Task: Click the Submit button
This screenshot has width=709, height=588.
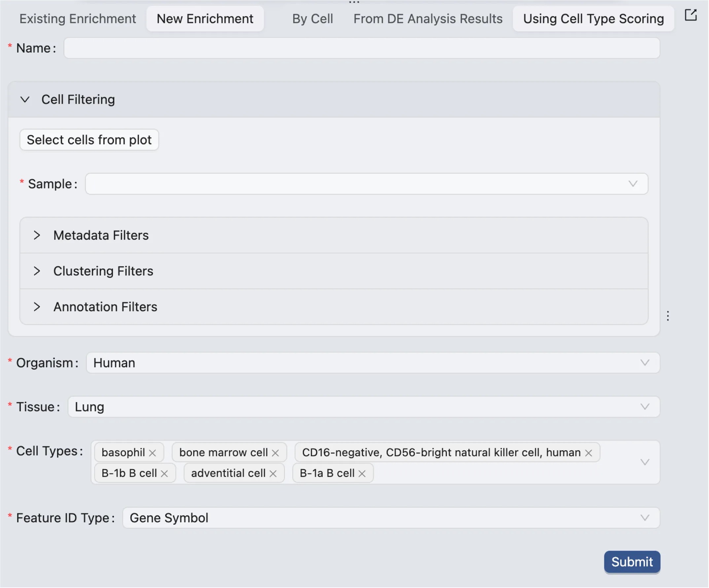Action: [x=632, y=562]
